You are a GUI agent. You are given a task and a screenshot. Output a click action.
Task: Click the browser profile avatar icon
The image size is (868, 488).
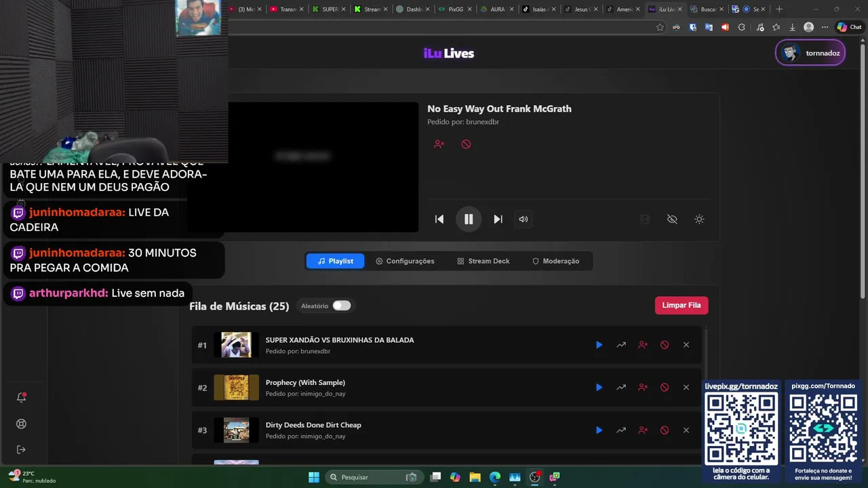[x=808, y=27]
